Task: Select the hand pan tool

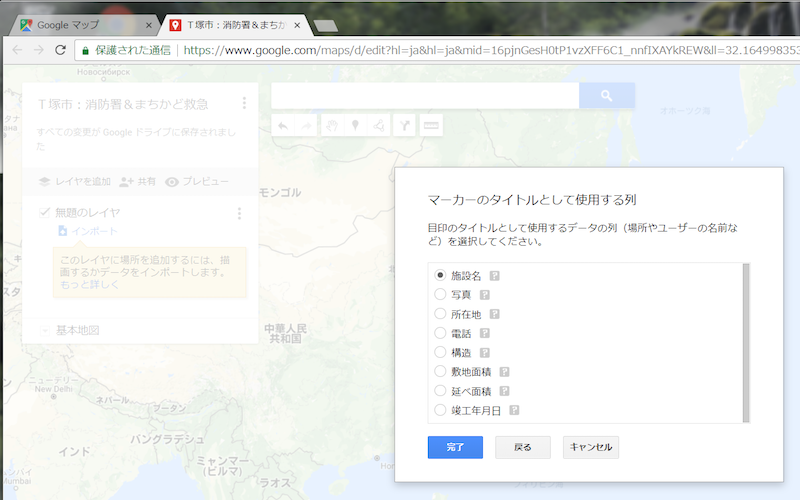Action: [x=332, y=126]
